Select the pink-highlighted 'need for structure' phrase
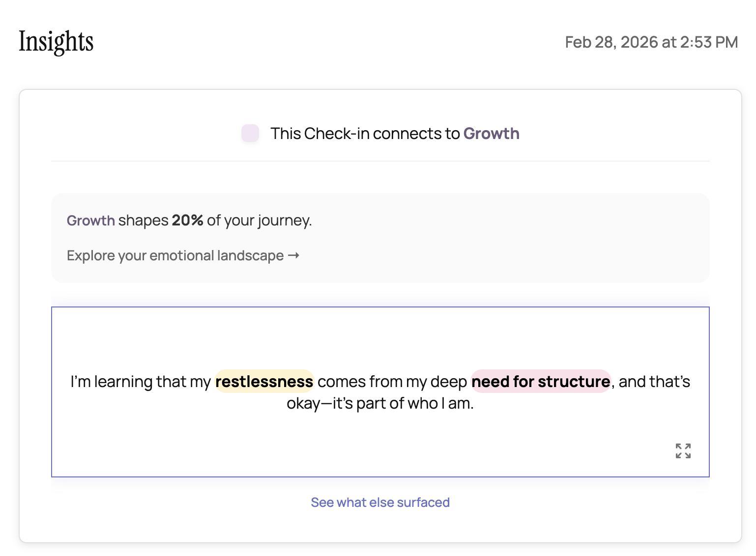The image size is (756, 556). [x=541, y=382]
